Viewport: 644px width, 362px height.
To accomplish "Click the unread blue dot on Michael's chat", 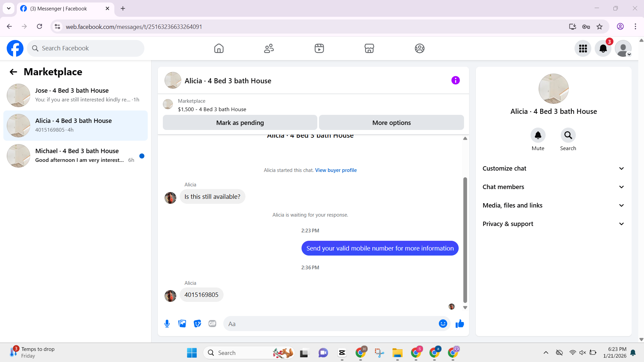I will (142, 156).
